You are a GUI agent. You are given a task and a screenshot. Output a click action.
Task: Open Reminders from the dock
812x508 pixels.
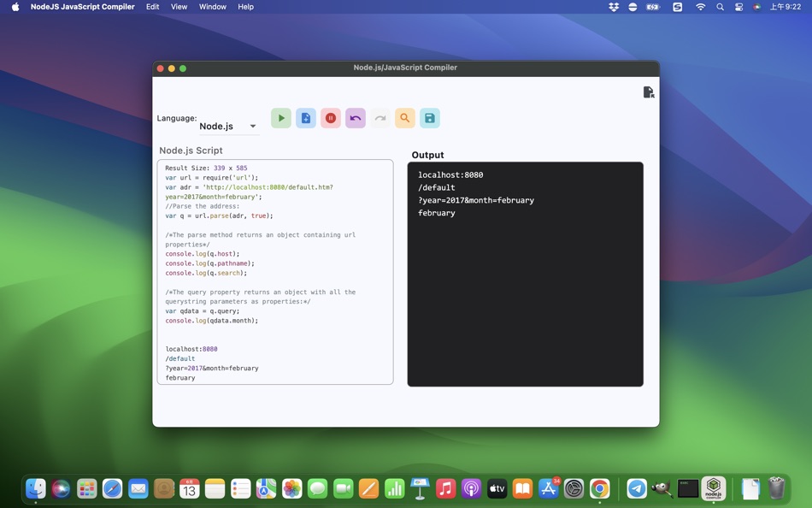pyautogui.click(x=241, y=488)
